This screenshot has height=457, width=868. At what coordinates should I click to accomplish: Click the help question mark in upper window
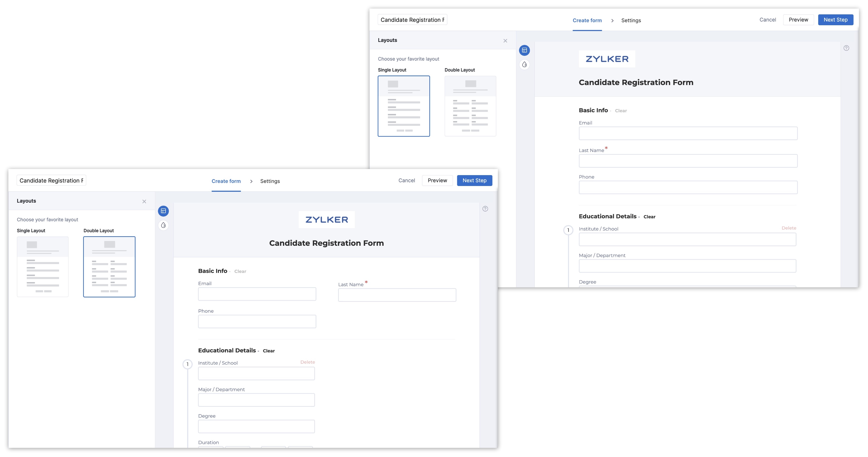[846, 48]
